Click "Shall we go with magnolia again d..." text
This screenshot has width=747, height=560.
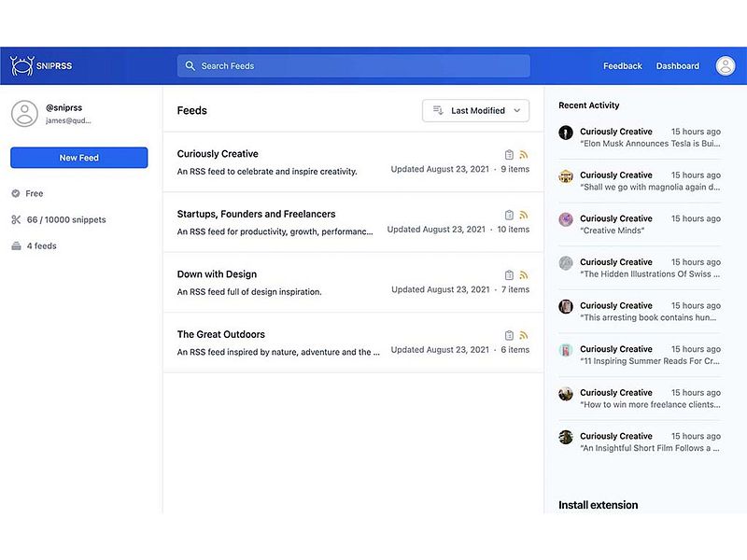650,188
